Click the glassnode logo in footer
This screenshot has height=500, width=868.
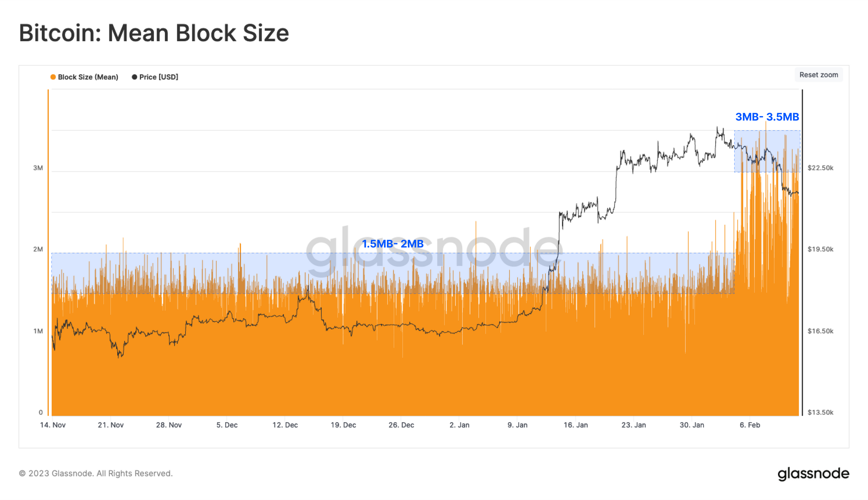point(813,474)
